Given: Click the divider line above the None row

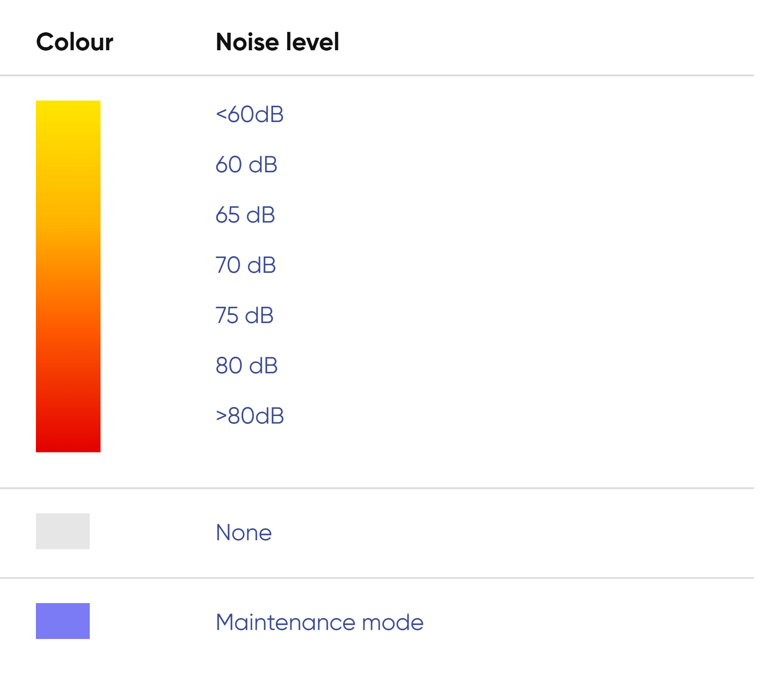Looking at the screenshot, I should coord(377,488).
